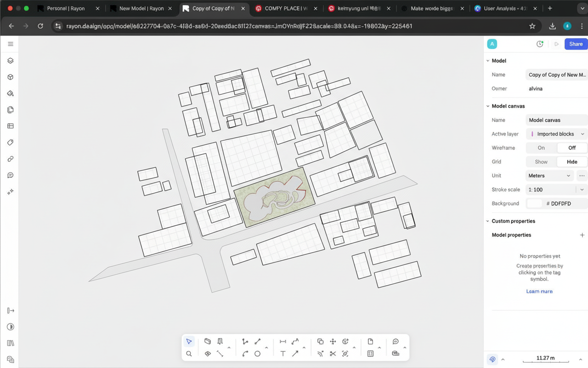
Task: Pick the circle drawing tool
Action: tap(258, 354)
